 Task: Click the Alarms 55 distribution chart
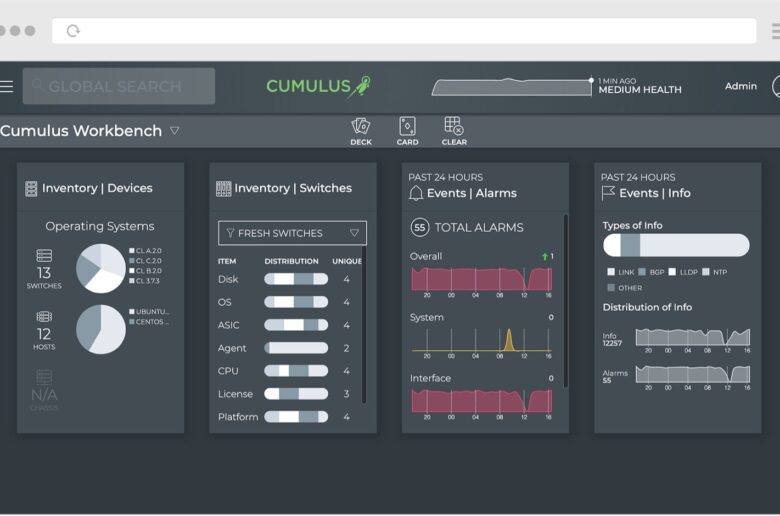pos(692,374)
